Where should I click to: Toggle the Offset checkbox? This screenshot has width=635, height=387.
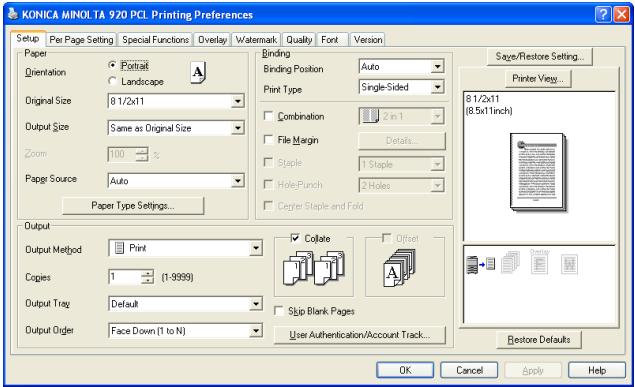[x=386, y=238]
